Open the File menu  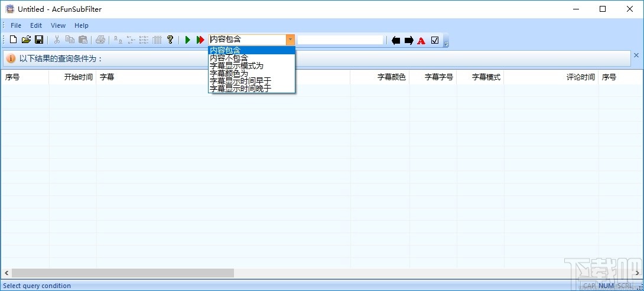coord(16,25)
